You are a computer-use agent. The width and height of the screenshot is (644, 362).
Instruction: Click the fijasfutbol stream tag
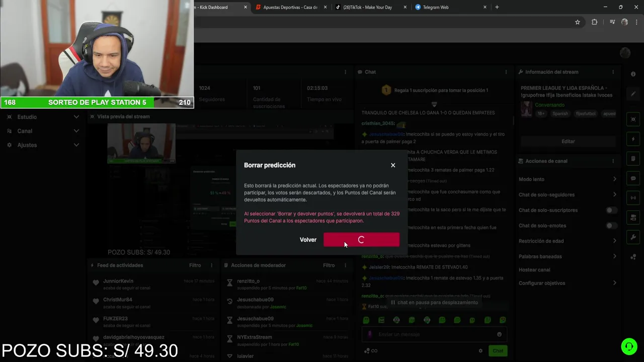(586, 114)
